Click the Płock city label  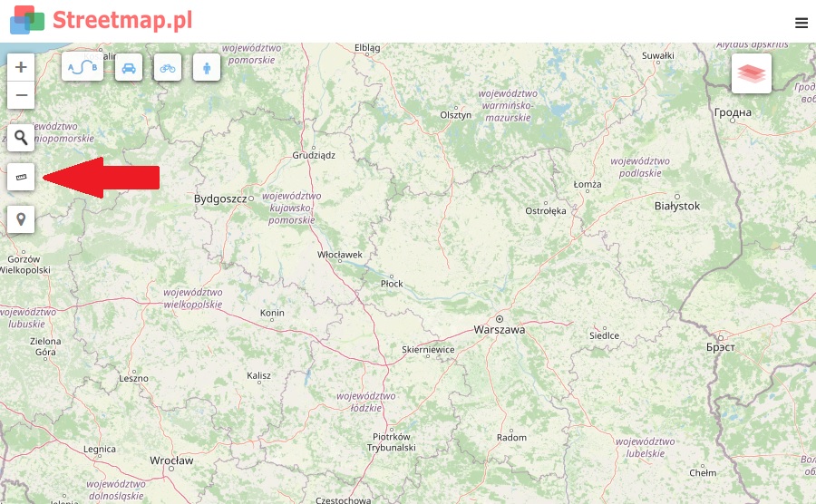click(x=392, y=284)
